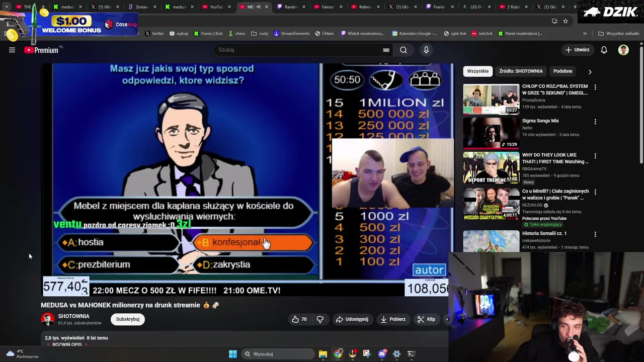Open the StreamElements bookmark

click(x=291, y=34)
